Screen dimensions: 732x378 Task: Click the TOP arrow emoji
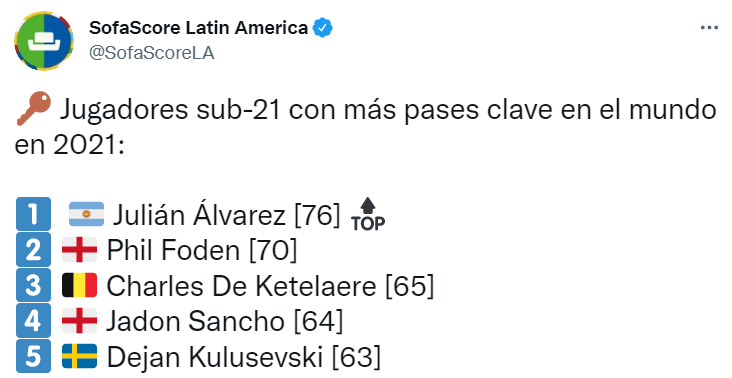(x=368, y=214)
